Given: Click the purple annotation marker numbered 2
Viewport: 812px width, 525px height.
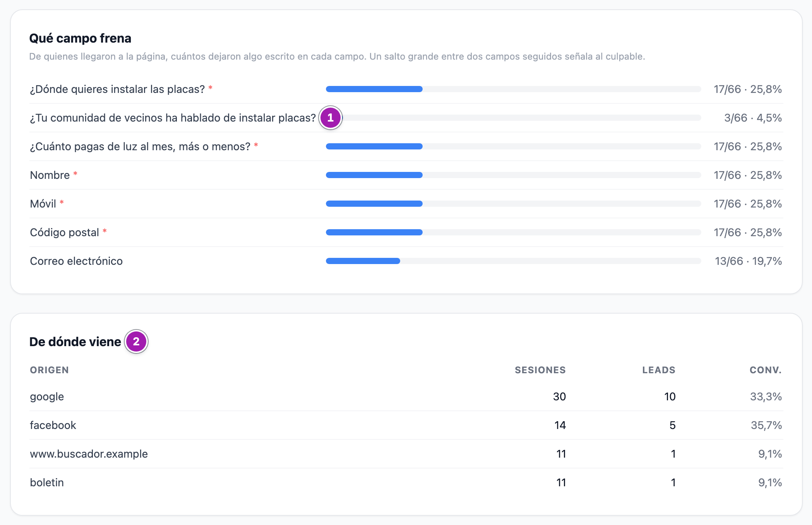Looking at the screenshot, I should point(136,341).
